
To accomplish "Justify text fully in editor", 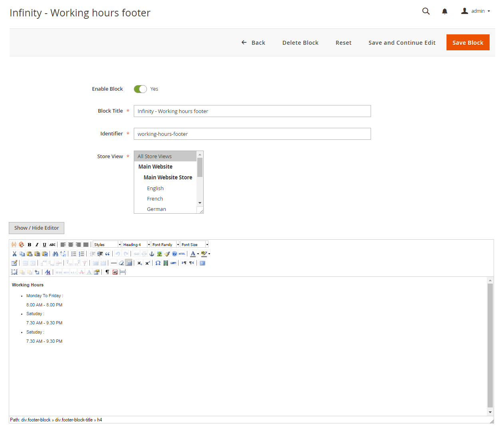I will coord(86,244).
